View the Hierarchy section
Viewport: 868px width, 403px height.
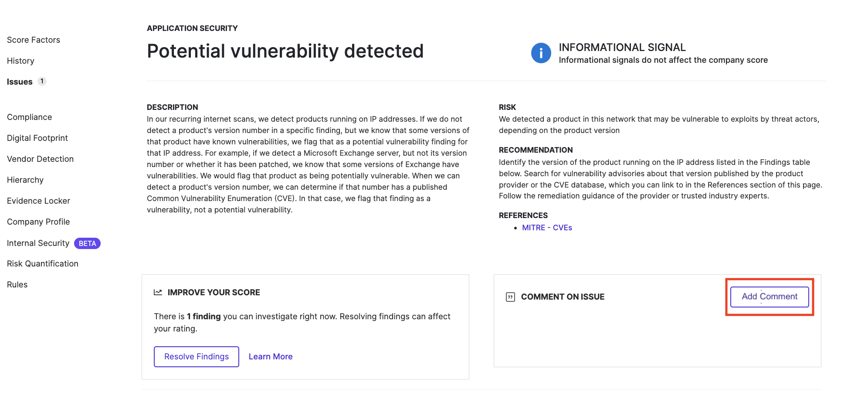[x=25, y=180]
